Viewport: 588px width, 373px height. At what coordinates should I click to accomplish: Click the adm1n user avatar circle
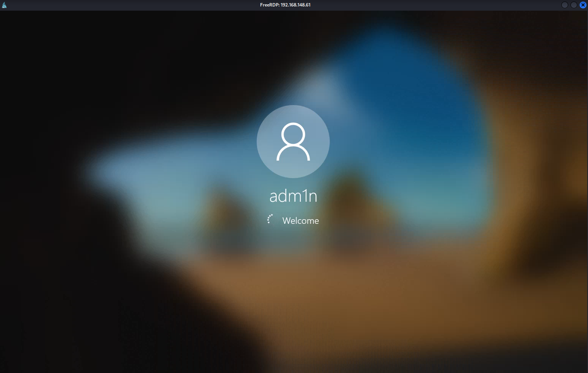tap(293, 142)
